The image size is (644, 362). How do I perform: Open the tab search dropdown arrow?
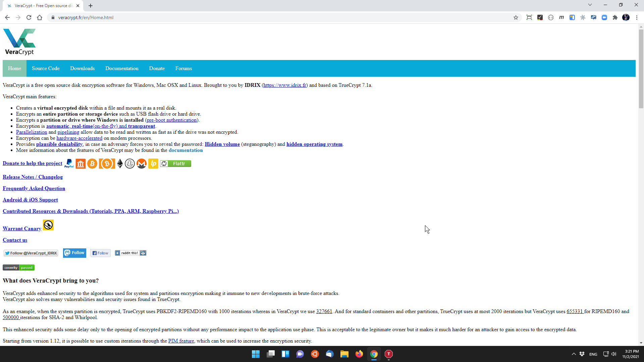click(x=590, y=5)
